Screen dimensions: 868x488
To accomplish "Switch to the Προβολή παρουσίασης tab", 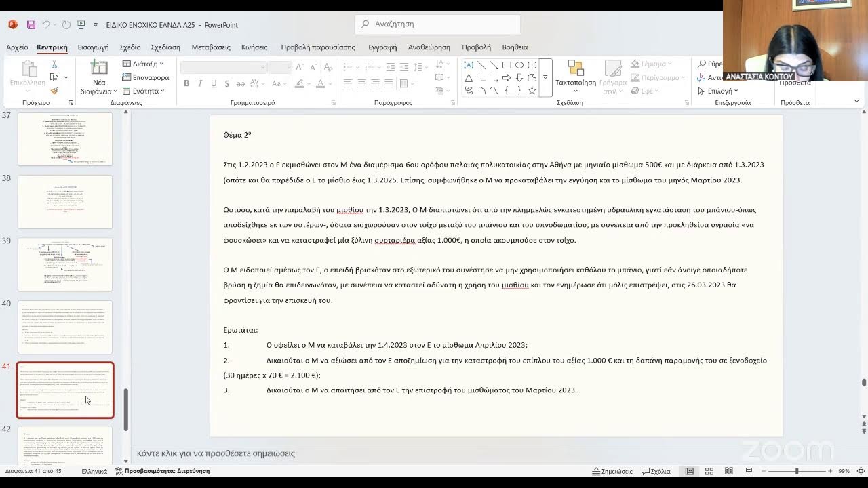I will [318, 47].
